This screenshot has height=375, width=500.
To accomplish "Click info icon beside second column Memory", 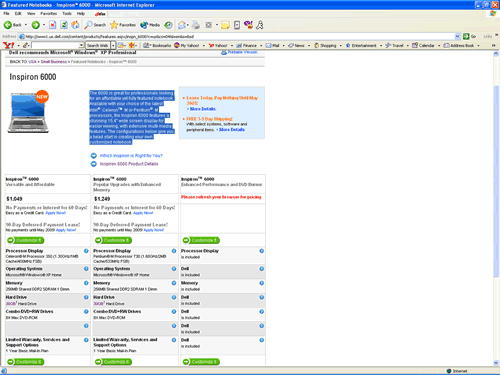I will pyautogui.click(x=174, y=283).
